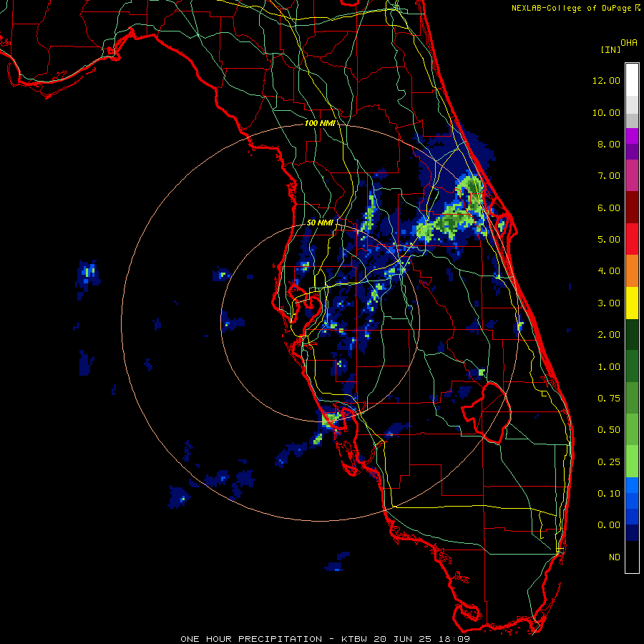Click the ND scale label
Screen dimensions: 644x644
pos(615,557)
